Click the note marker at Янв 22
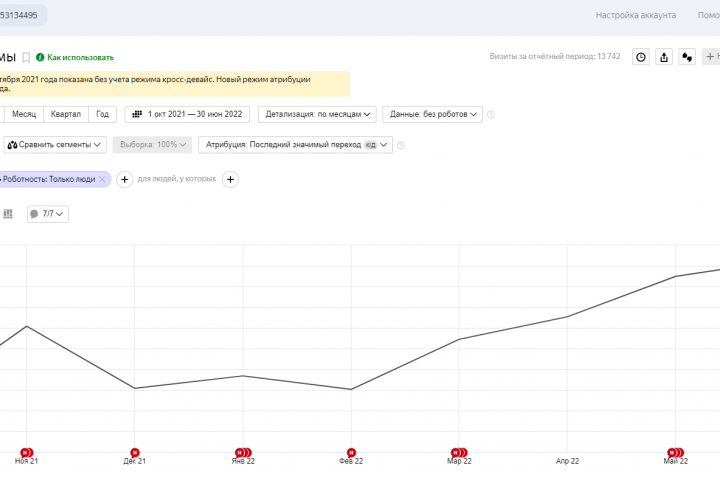 point(243,453)
